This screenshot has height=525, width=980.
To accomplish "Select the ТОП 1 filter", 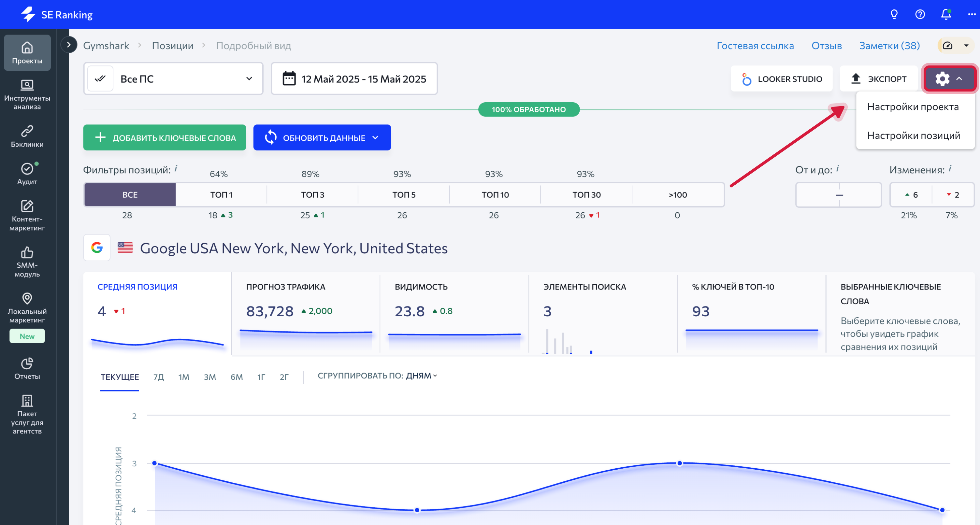I will pos(222,195).
